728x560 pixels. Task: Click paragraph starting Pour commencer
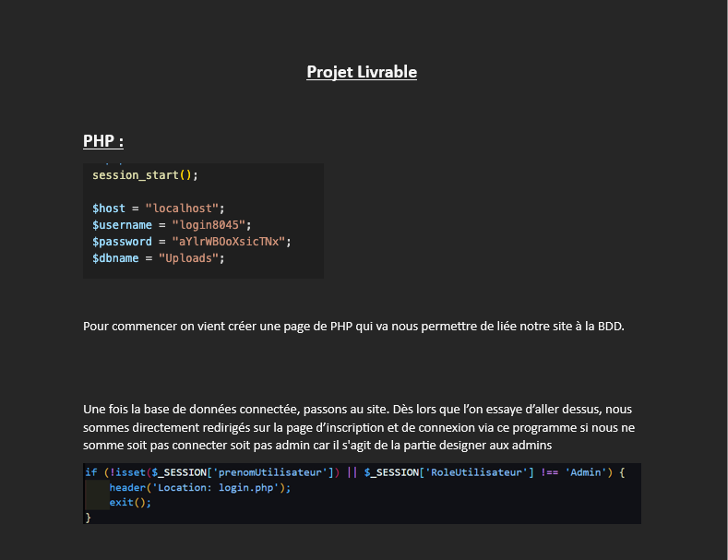click(353, 327)
